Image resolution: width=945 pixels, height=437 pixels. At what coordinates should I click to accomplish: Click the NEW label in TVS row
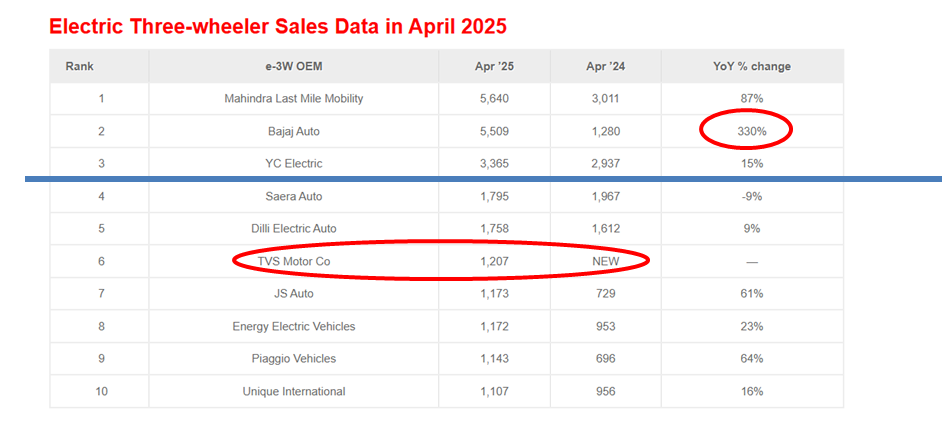coord(605,261)
